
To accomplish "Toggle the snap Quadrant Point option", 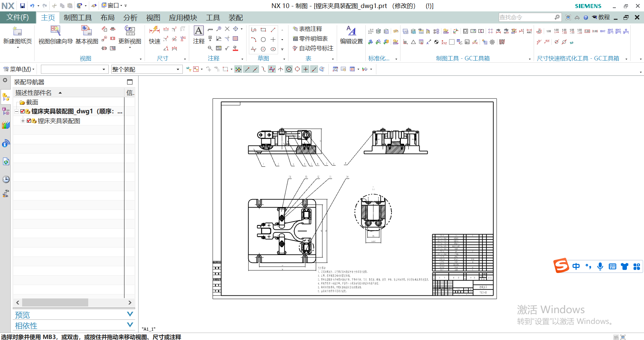I will pos(297,69).
